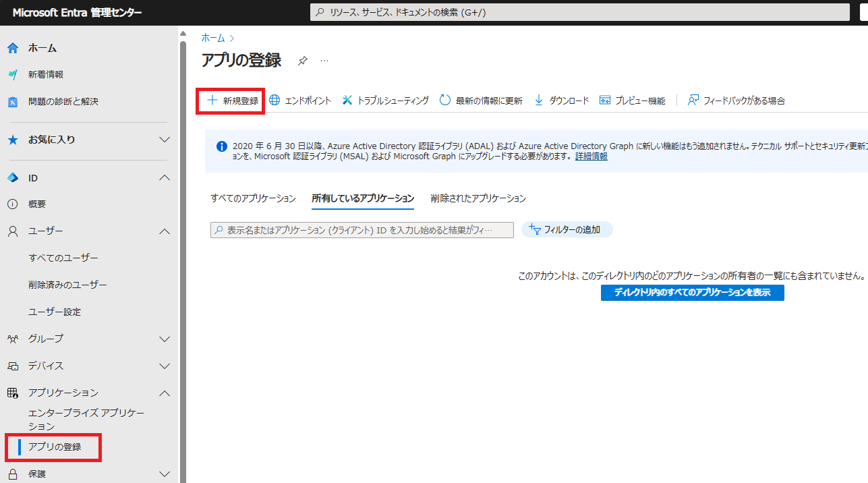Switch to the 削除されたアプリケーション tab

(478, 198)
